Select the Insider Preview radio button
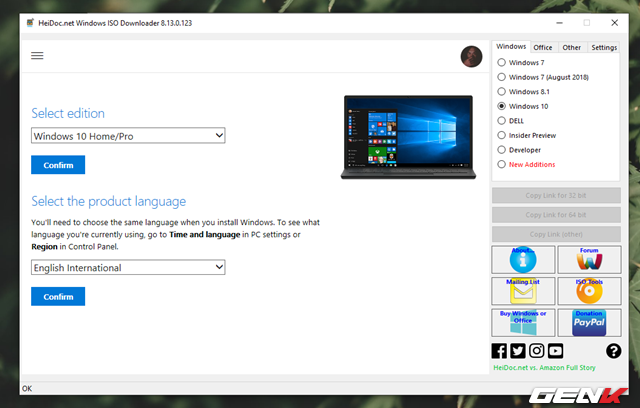 (502, 135)
